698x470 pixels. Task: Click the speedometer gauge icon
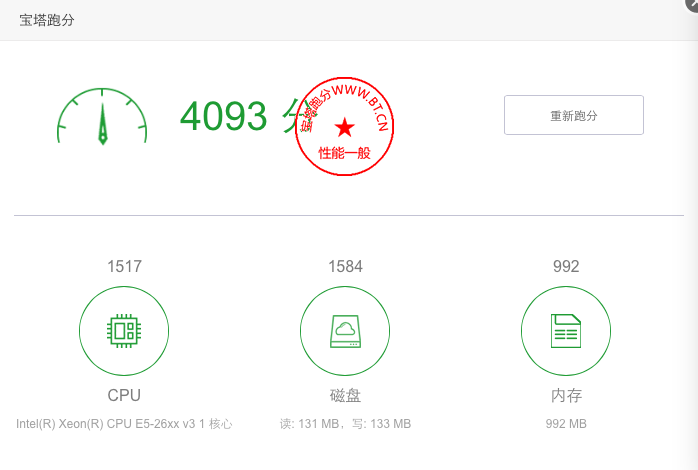point(102,117)
